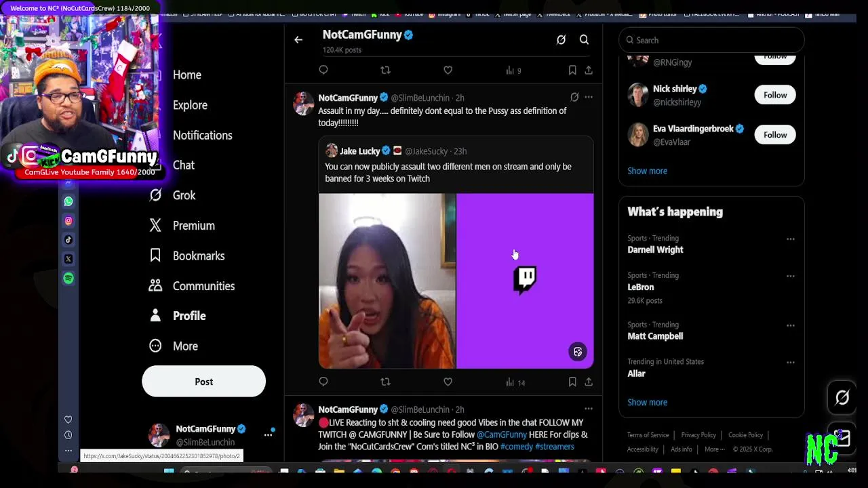Open Privacy Policy footer link
This screenshot has height=488, width=868.
click(698, 435)
